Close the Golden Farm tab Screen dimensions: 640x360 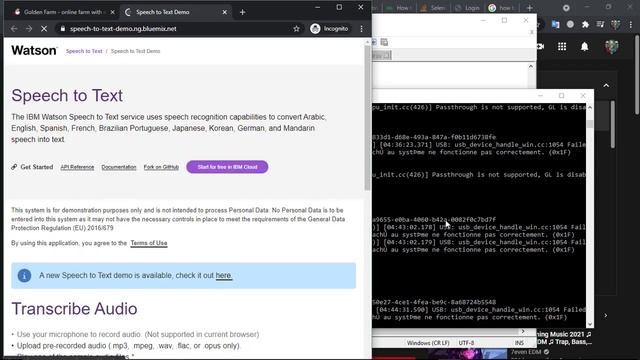[x=113, y=12]
